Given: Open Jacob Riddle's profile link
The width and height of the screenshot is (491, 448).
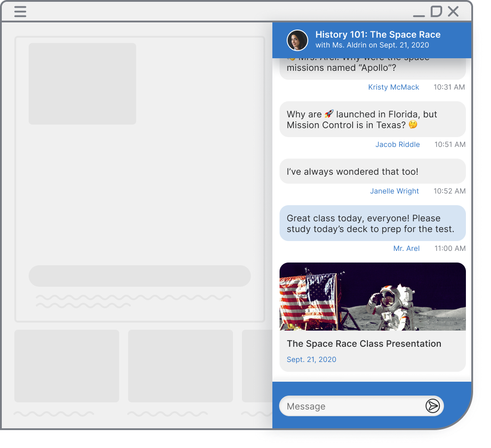Looking at the screenshot, I should (x=397, y=144).
